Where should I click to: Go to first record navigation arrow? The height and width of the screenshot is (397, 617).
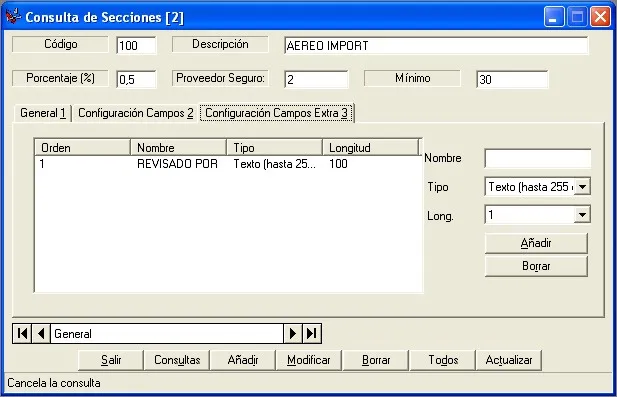(x=22, y=334)
